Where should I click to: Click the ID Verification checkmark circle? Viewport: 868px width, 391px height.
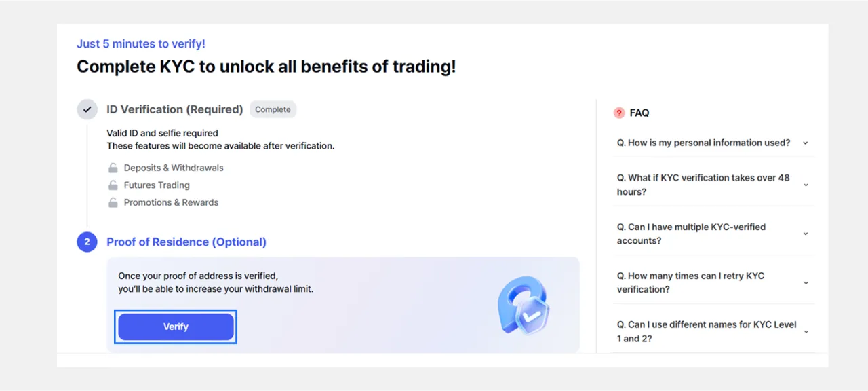pos(87,109)
